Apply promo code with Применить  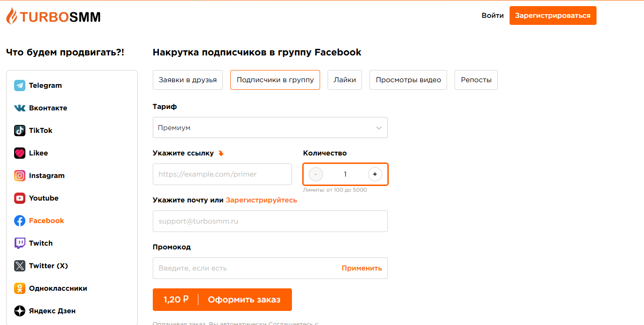[361, 268]
